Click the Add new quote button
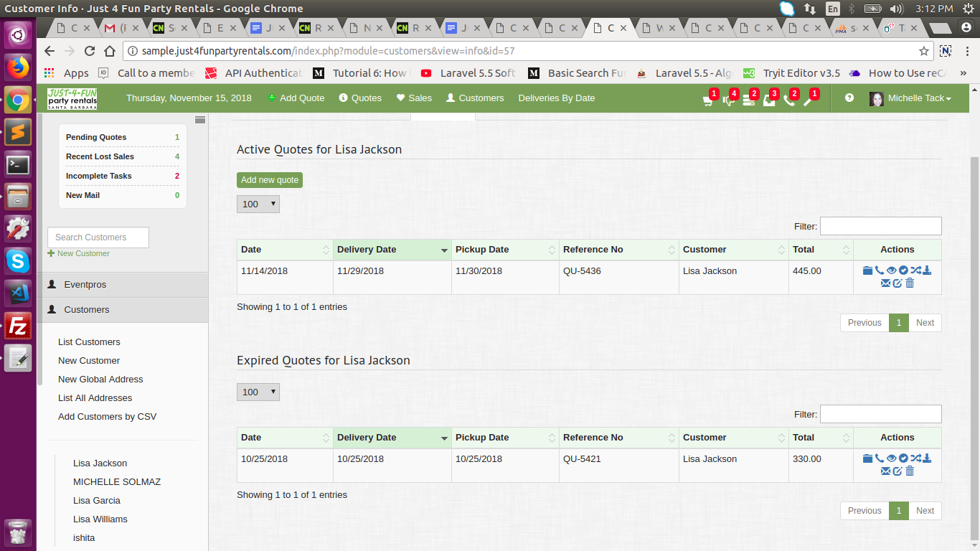980x551 pixels. coord(270,180)
